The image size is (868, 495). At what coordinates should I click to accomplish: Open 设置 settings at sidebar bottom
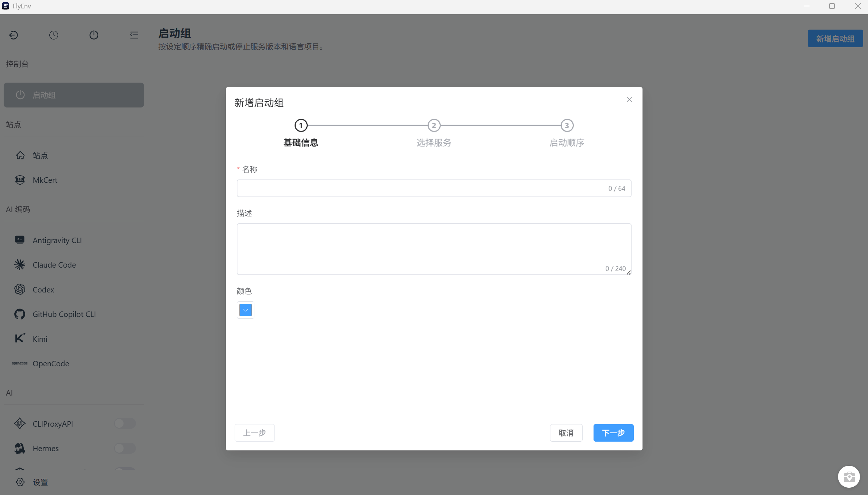74,482
